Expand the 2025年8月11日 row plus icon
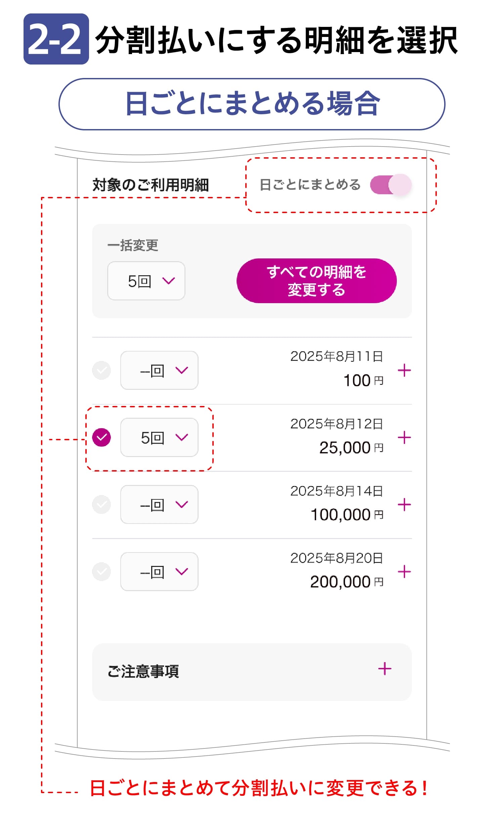 coord(404,370)
